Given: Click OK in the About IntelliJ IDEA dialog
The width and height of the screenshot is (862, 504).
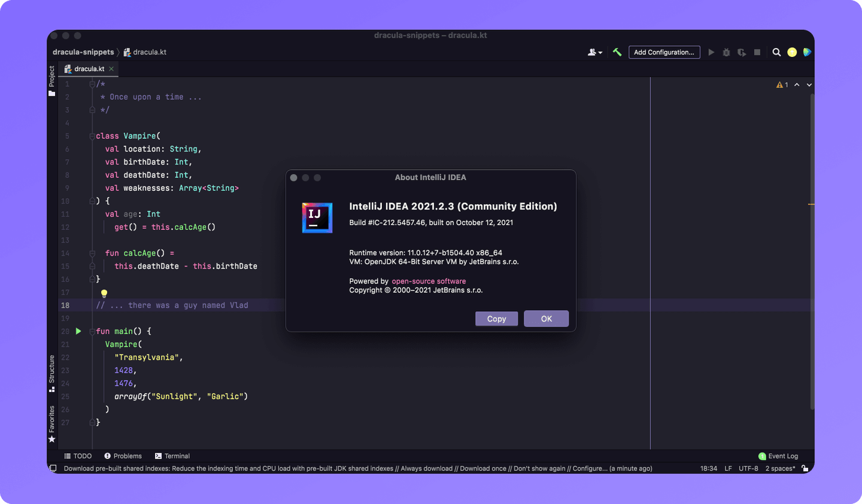Looking at the screenshot, I should [x=546, y=318].
